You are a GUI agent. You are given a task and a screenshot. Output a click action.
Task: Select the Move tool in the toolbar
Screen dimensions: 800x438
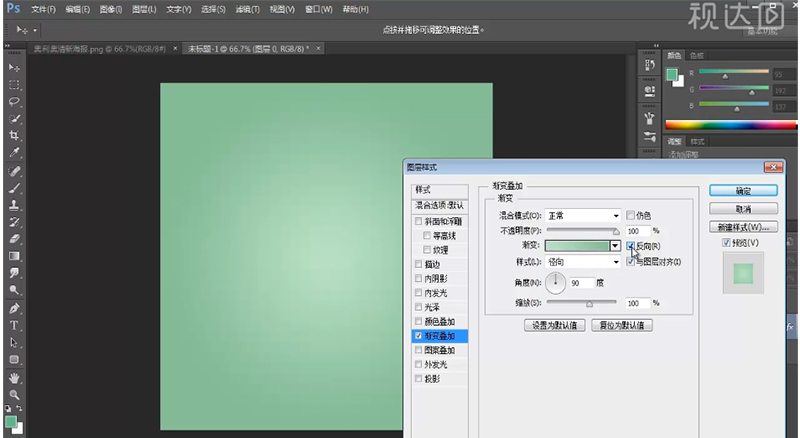[14, 67]
